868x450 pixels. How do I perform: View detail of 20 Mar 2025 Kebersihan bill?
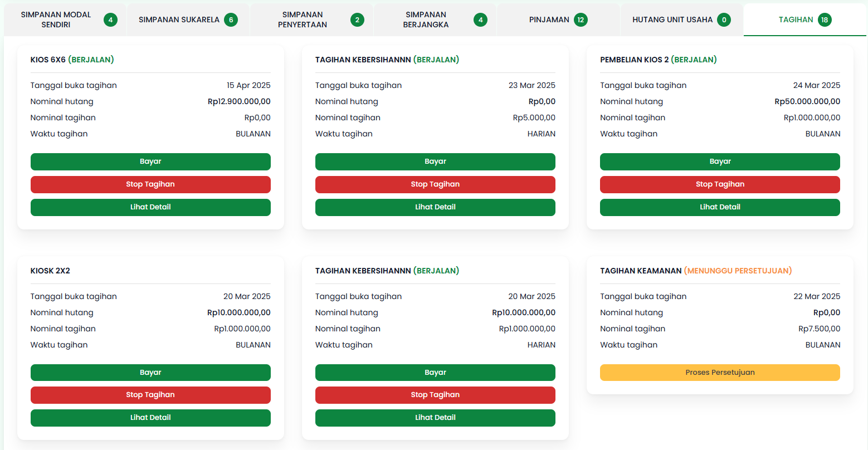[x=435, y=418]
